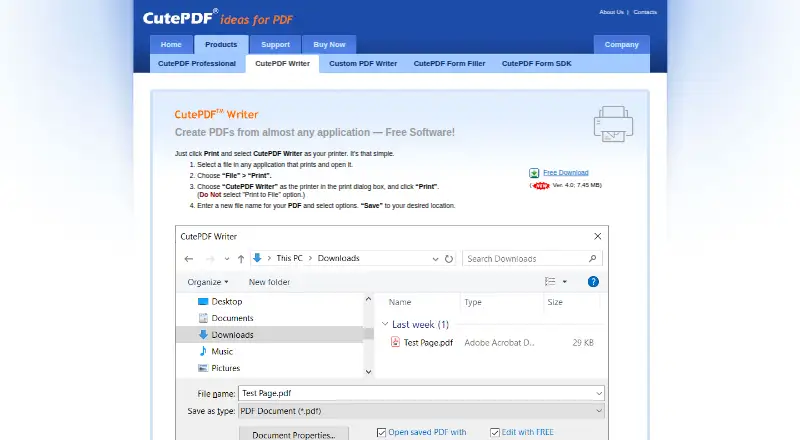Image resolution: width=800 pixels, height=440 pixels.
Task: Sort by the Type column header
Action: click(x=473, y=302)
